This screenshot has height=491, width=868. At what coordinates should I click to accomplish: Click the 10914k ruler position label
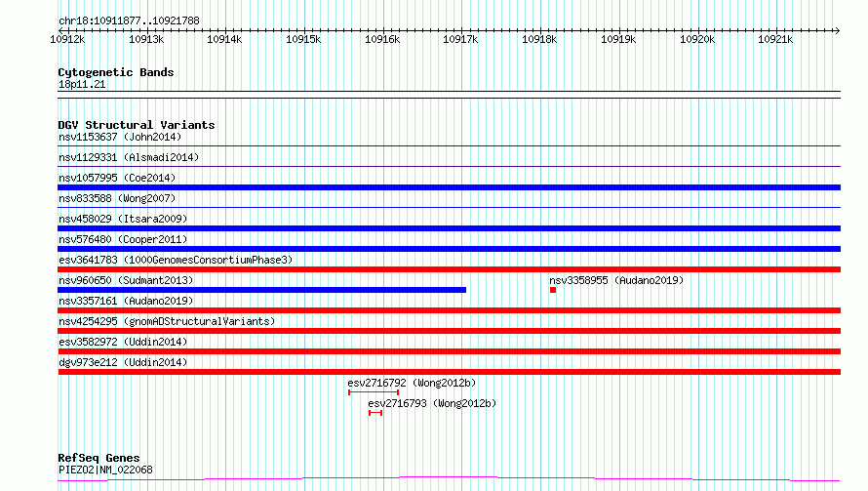point(224,39)
